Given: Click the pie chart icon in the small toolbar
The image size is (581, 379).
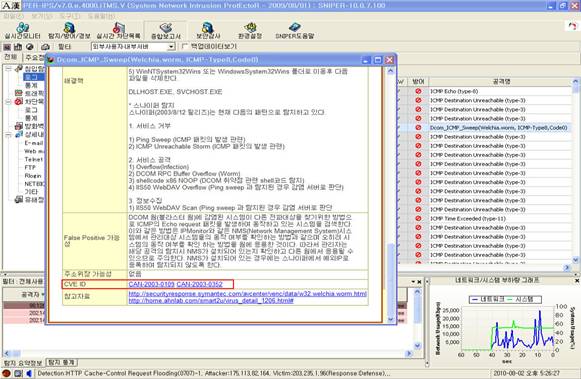Looking at the screenshot, I should tap(30, 47).
